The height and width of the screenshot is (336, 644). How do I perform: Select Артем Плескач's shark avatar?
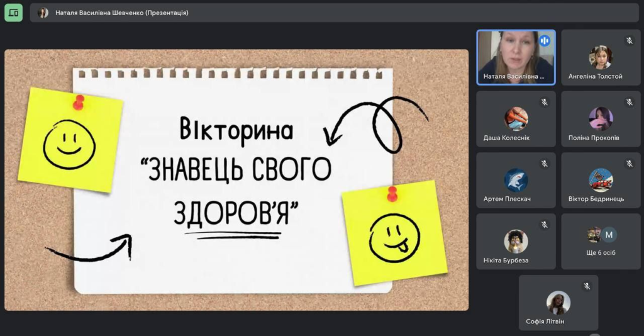coord(516,180)
